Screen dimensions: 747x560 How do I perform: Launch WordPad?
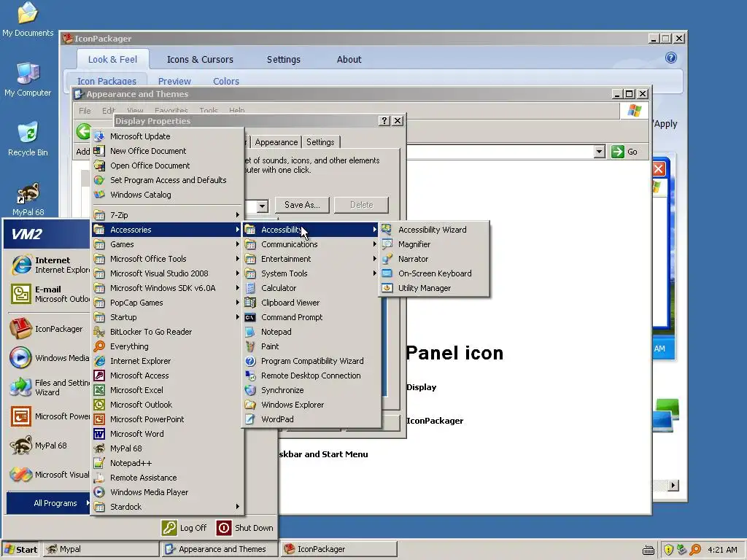(311, 419)
